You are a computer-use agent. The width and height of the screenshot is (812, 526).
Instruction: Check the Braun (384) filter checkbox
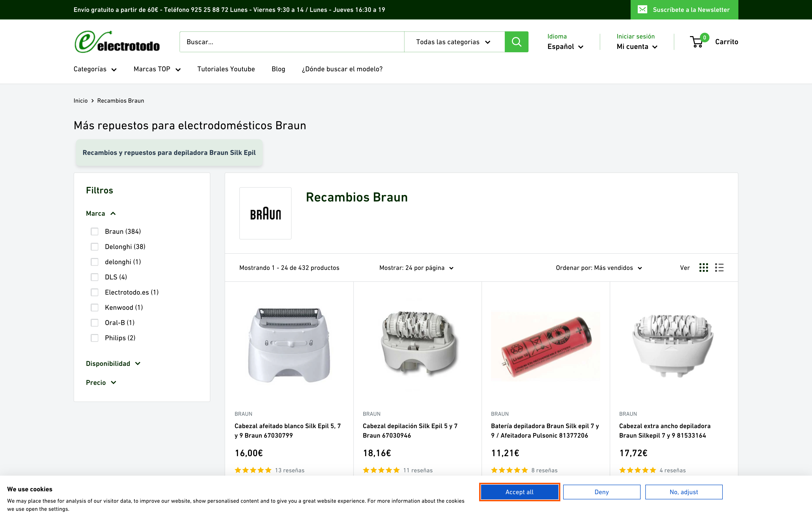(94, 231)
